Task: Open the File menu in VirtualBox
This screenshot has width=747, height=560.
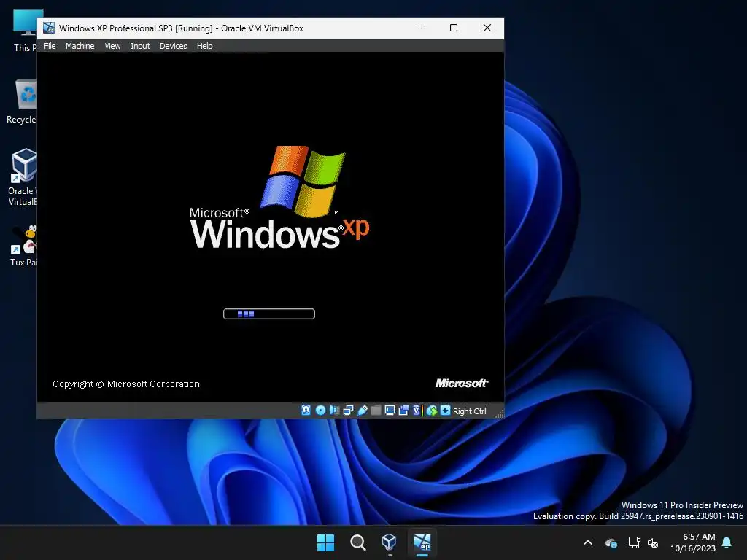Action: click(50, 46)
